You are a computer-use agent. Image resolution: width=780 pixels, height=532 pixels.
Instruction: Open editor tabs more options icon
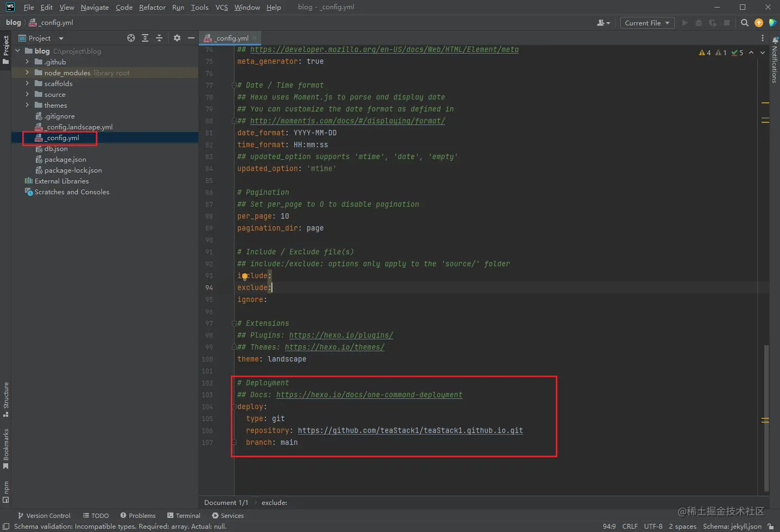coord(763,38)
